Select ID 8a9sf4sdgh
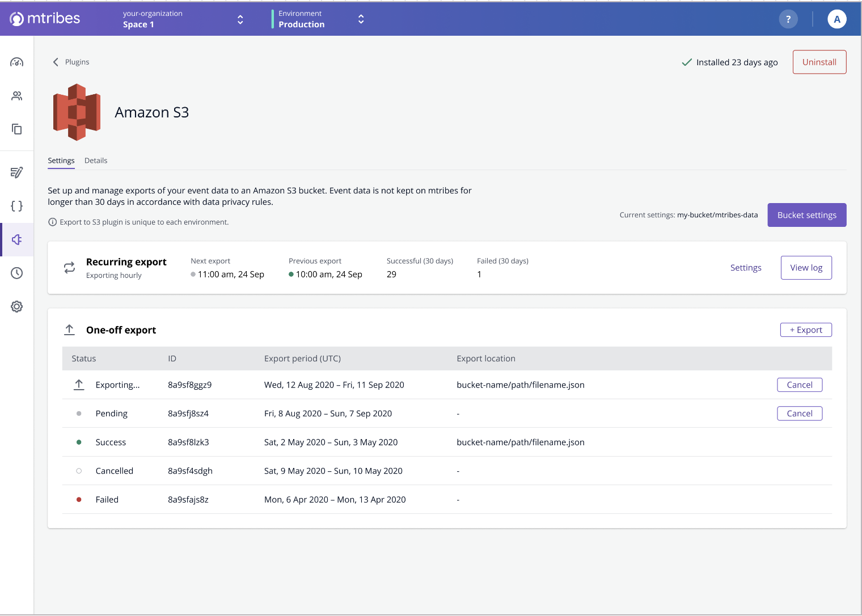Image resolution: width=862 pixels, height=616 pixels. coord(190,471)
